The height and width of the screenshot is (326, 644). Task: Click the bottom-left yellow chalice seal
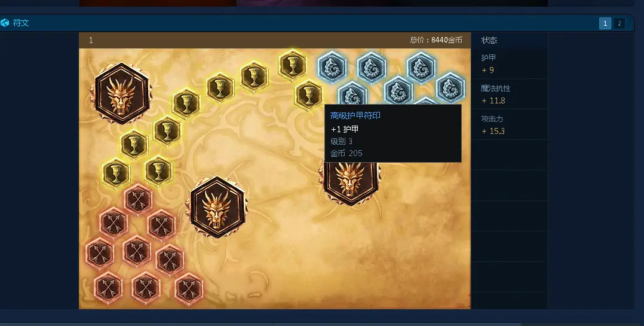(116, 173)
